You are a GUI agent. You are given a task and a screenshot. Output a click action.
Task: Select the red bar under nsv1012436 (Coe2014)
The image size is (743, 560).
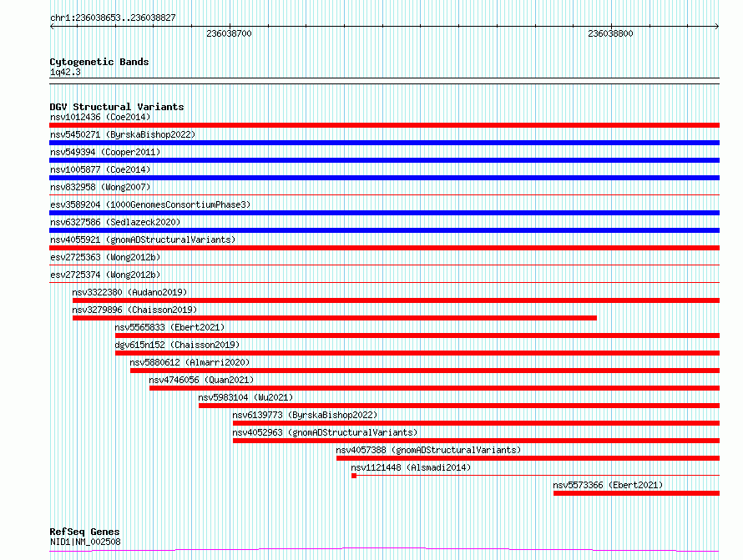[x=384, y=125]
